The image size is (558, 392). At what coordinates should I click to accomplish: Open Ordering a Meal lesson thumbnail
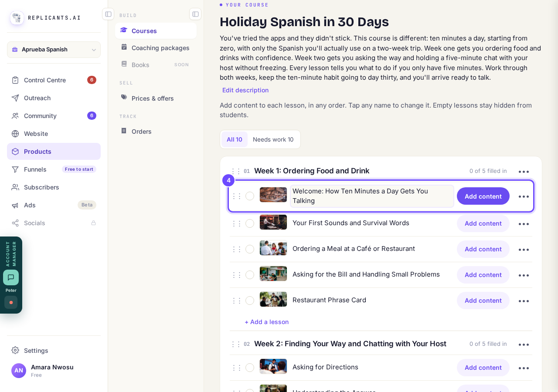[273, 248]
